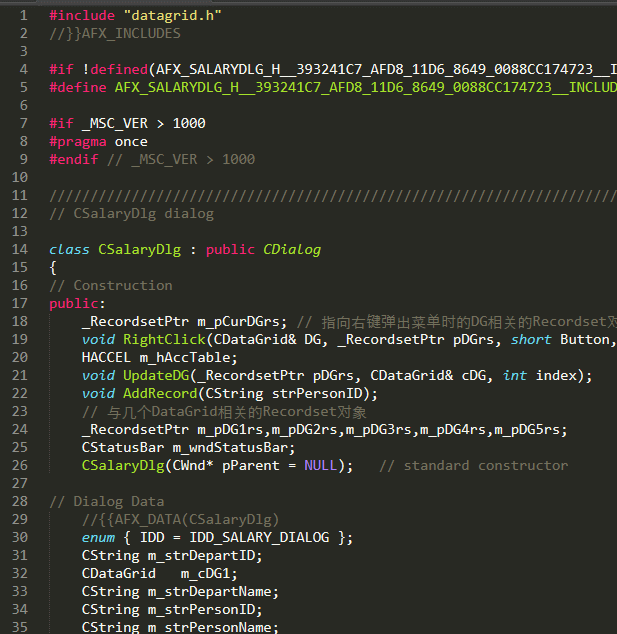Click the RightClick function name
This screenshot has height=634, width=617.
(164, 340)
